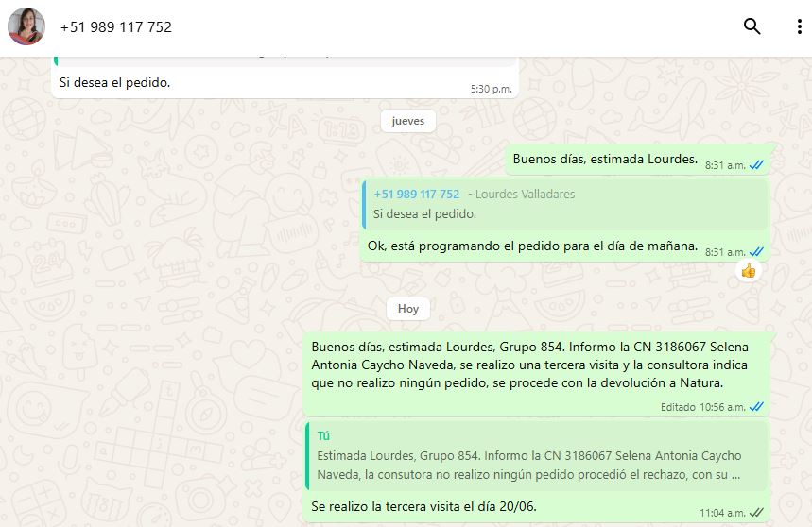Click read receipt on "Buenos días, estimada Lourdes." message
This screenshot has width=812, height=527.
pos(756,165)
